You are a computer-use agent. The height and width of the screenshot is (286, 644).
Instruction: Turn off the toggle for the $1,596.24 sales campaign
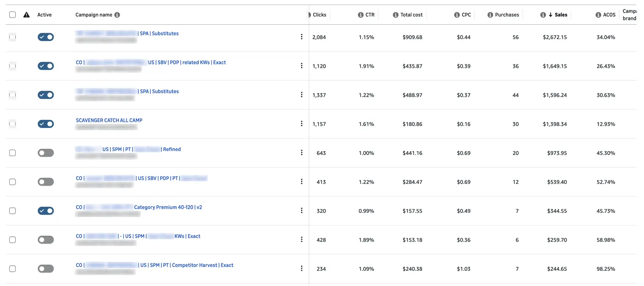click(x=46, y=95)
